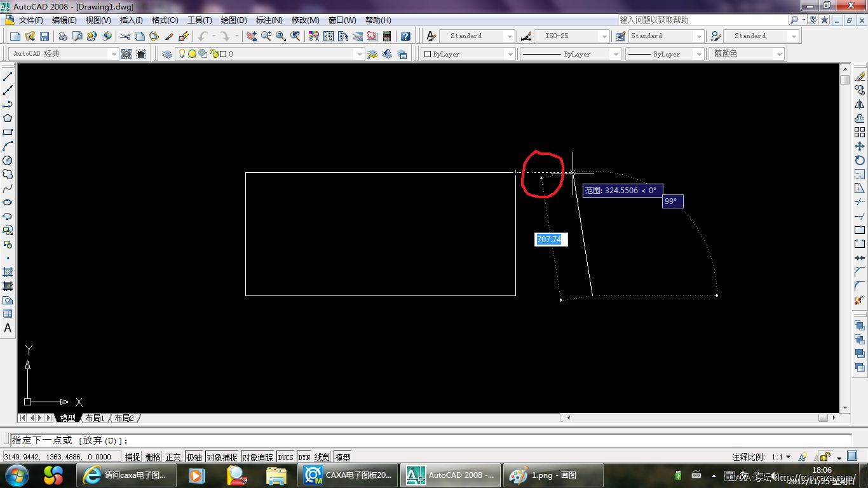Open the AutoCAD 经典 workspace dropdown
This screenshot has width=868, height=488.
pyautogui.click(x=114, y=54)
